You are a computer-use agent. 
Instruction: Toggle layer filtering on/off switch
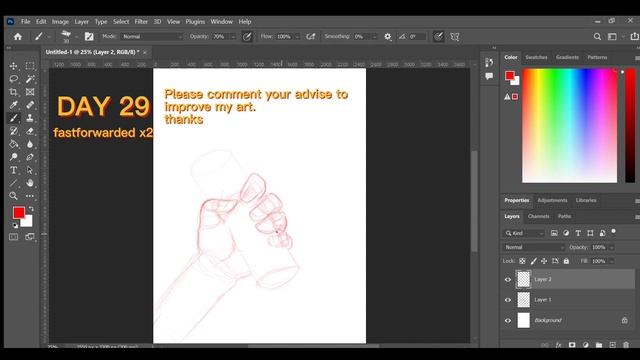point(613,232)
